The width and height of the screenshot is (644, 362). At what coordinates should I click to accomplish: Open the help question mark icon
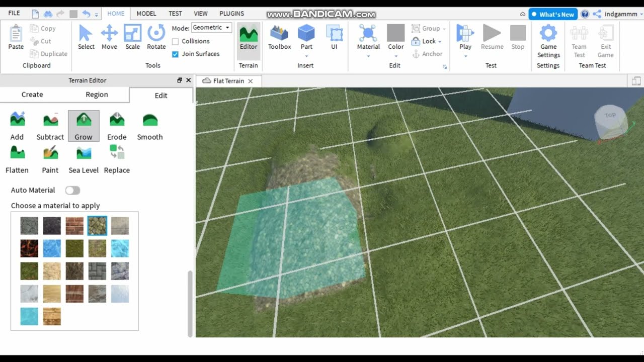pyautogui.click(x=585, y=14)
